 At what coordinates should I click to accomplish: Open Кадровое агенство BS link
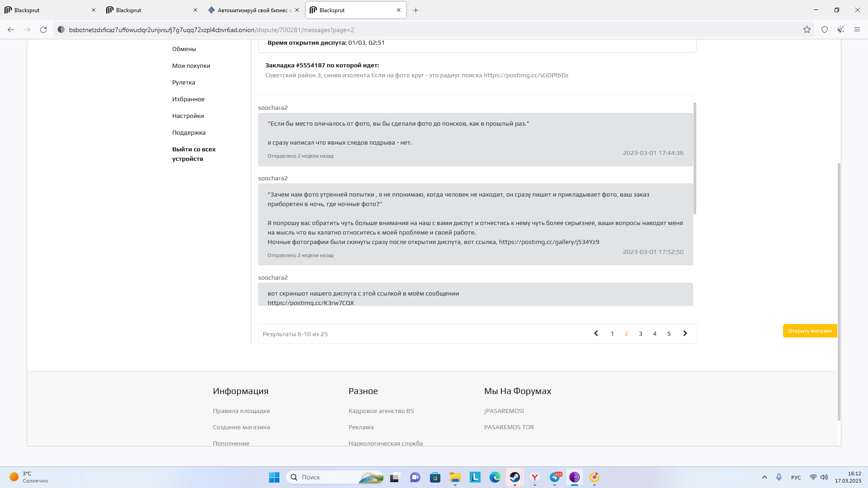click(x=381, y=411)
